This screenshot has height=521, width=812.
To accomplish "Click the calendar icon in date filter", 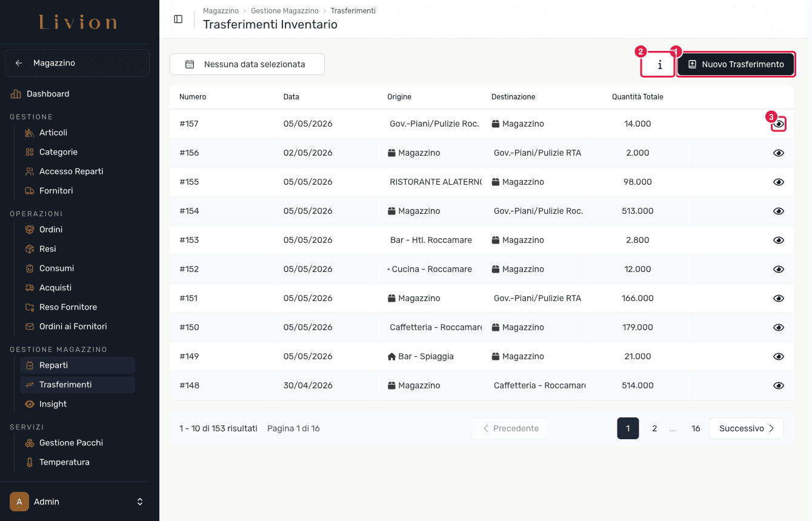I will pyautogui.click(x=190, y=64).
